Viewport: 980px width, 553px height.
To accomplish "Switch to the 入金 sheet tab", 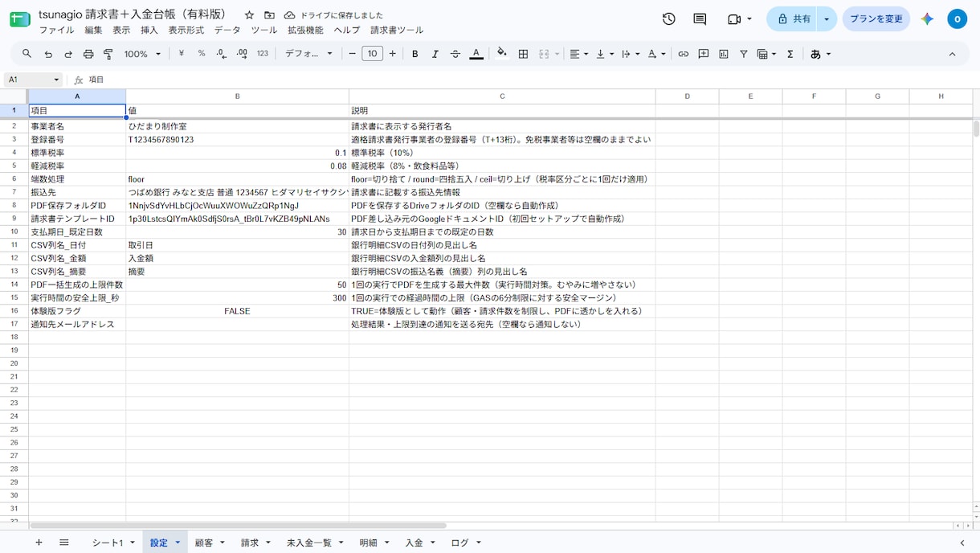I will click(414, 543).
